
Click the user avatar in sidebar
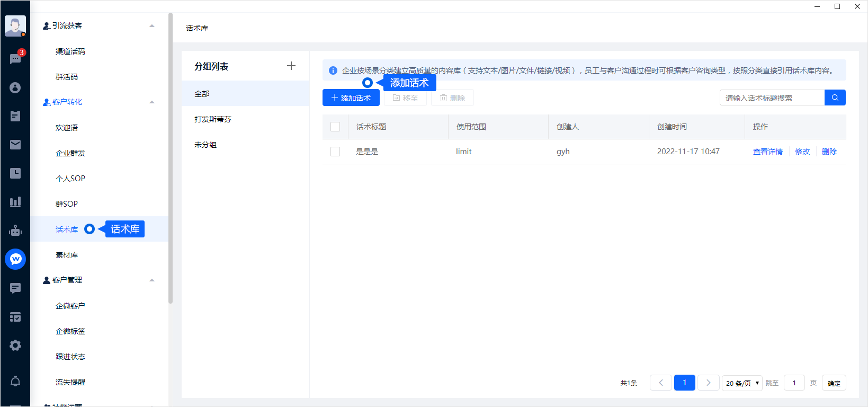pyautogui.click(x=15, y=25)
